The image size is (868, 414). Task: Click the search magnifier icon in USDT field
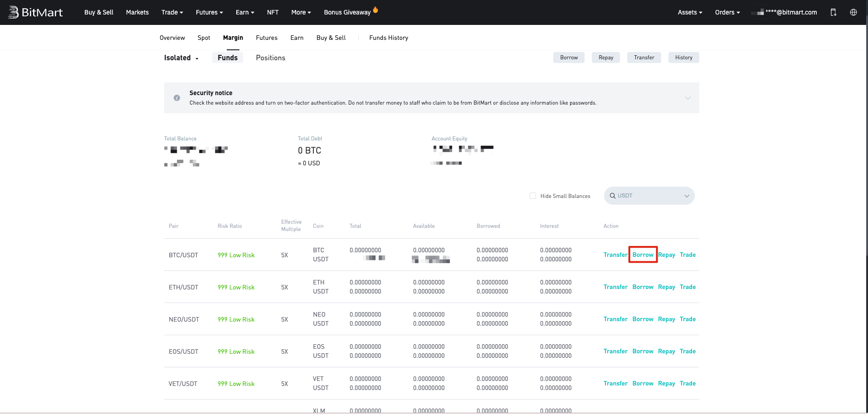[613, 196]
